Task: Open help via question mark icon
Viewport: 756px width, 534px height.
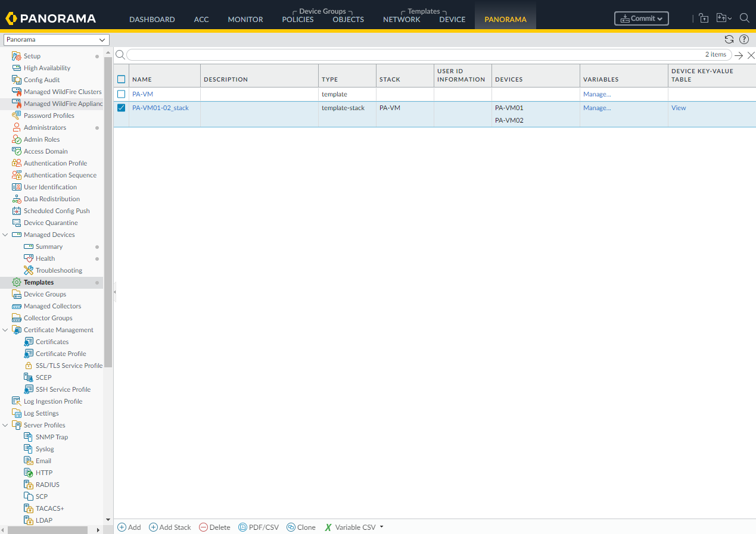Action: (x=744, y=39)
